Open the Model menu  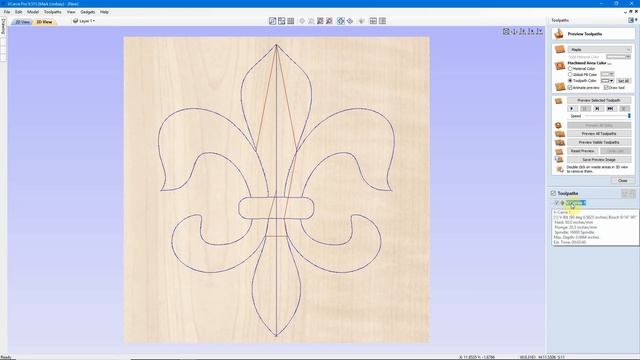(33, 12)
